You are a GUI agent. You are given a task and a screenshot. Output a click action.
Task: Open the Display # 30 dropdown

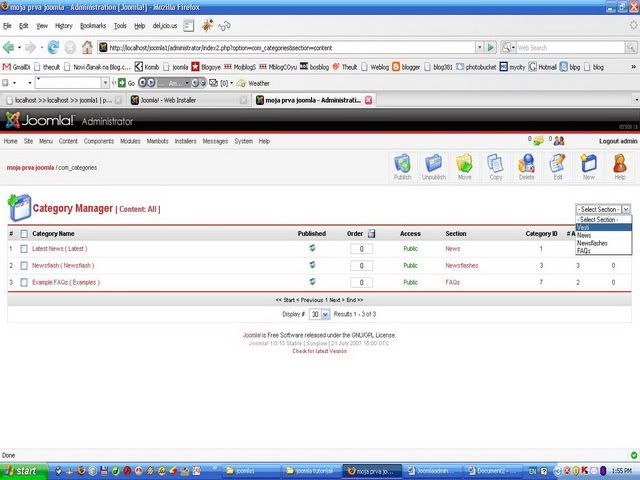[320, 314]
